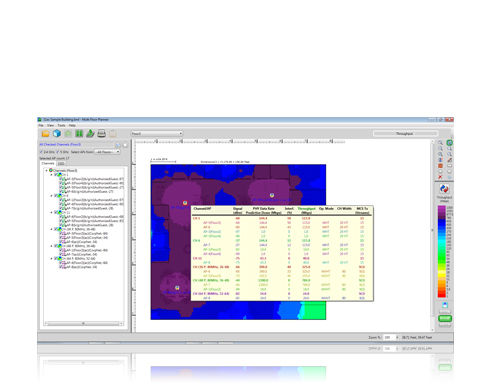The image size is (488, 385).
Task: Switch to the Channels tab
Action: (x=48, y=163)
